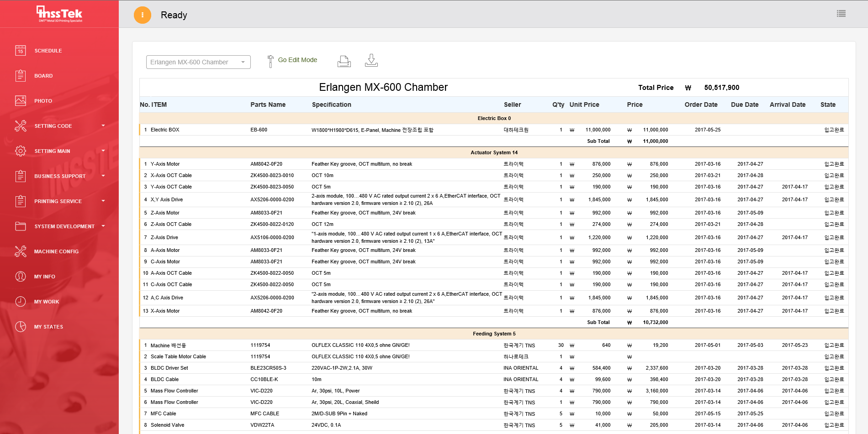Open the Erlangen MX-600 Chamber dropdown
868x434 pixels.
click(x=198, y=62)
